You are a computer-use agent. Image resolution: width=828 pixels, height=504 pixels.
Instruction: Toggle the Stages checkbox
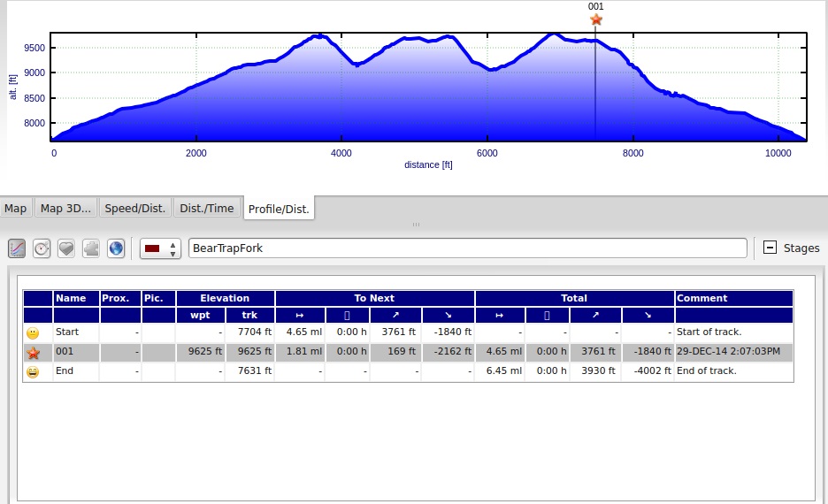tap(770, 248)
